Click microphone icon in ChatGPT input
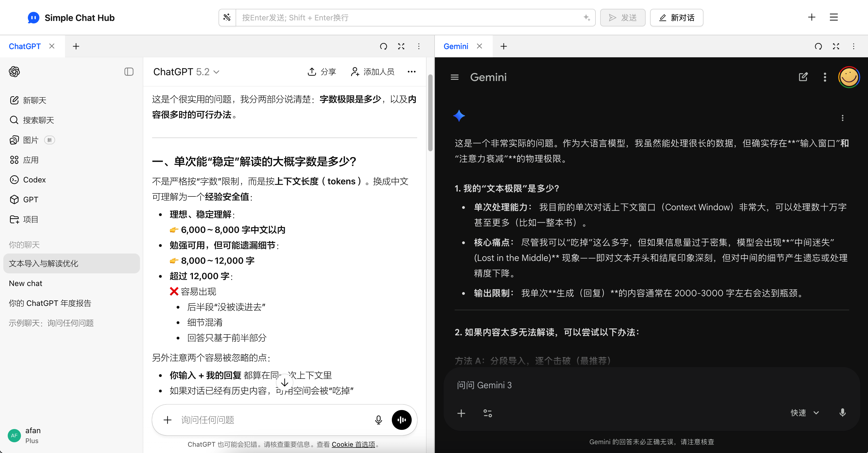 pos(378,420)
